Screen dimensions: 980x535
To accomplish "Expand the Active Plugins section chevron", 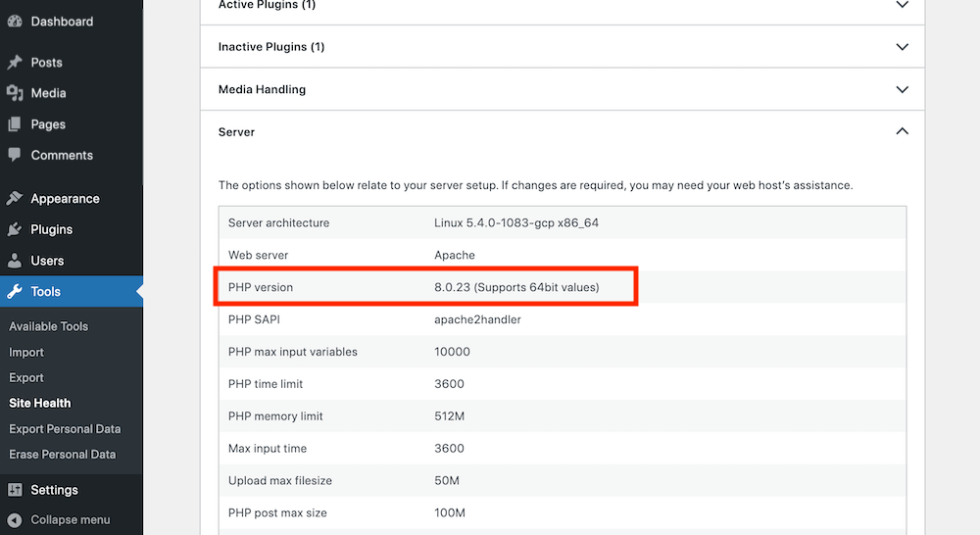I will coord(902,4).
